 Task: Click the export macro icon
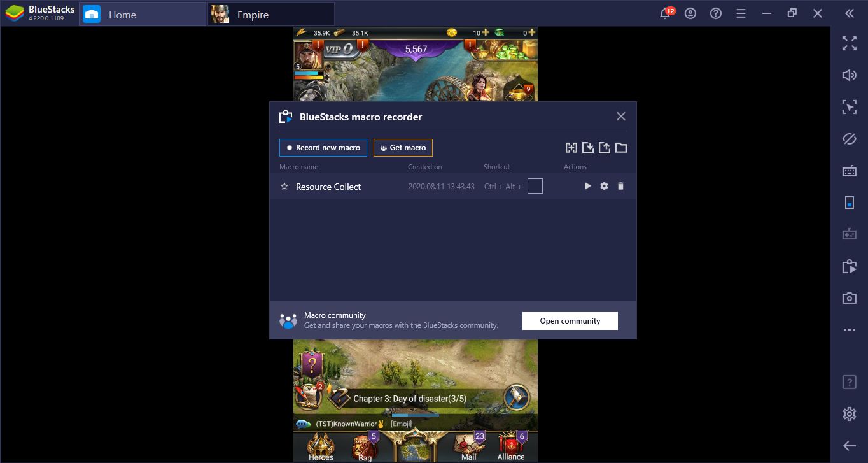click(605, 148)
